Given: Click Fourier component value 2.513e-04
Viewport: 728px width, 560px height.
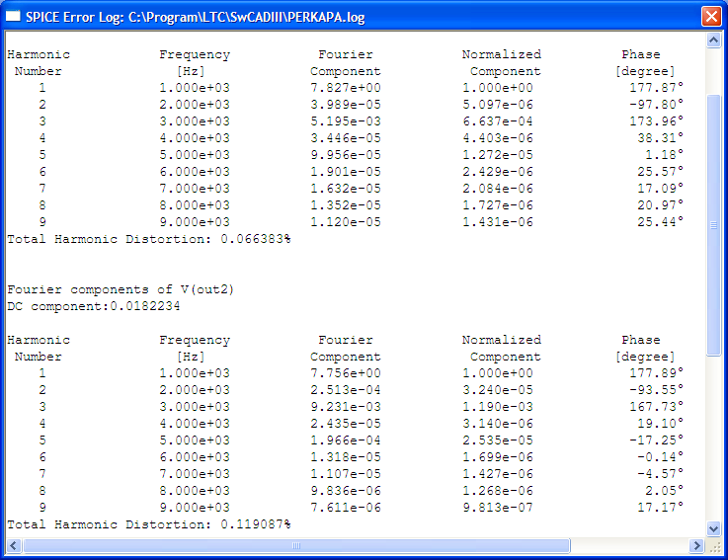Looking at the screenshot, I should pyautogui.click(x=346, y=390).
